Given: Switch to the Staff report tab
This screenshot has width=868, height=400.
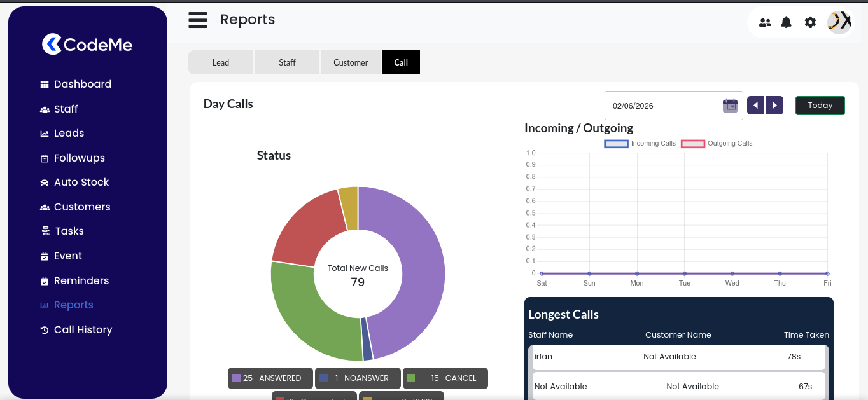Looking at the screenshot, I should [x=288, y=62].
